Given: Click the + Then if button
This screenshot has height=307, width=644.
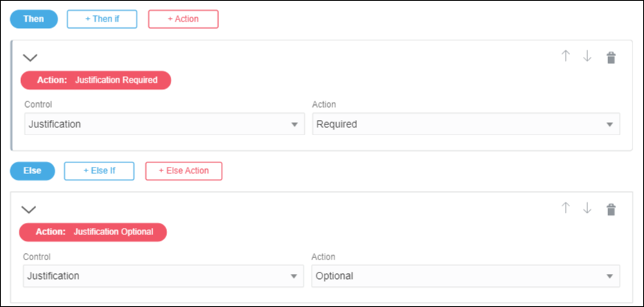Looking at the screenshot, I should point(101,19).
